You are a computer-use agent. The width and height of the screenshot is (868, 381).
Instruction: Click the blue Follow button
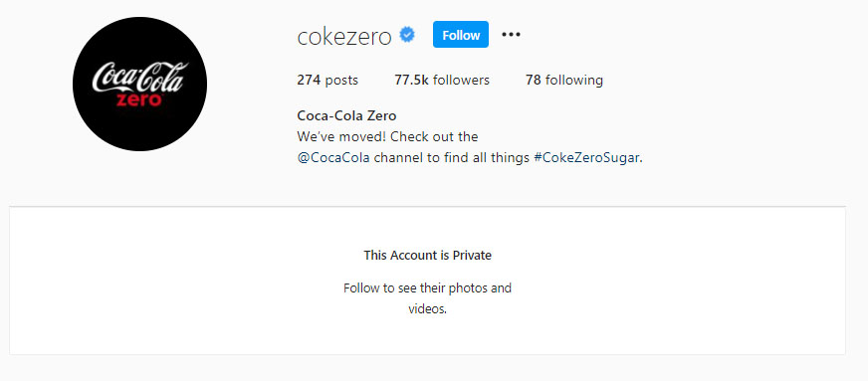point(461,35)
